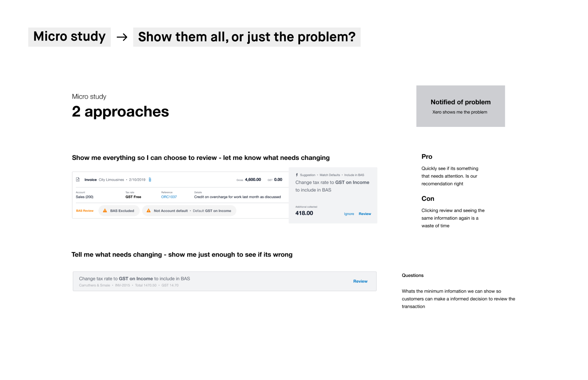The height and width of the screenshot is (380, 588).
Task: Select the 'Change tax rate to GST on Income' row
Action: [204, 281]
